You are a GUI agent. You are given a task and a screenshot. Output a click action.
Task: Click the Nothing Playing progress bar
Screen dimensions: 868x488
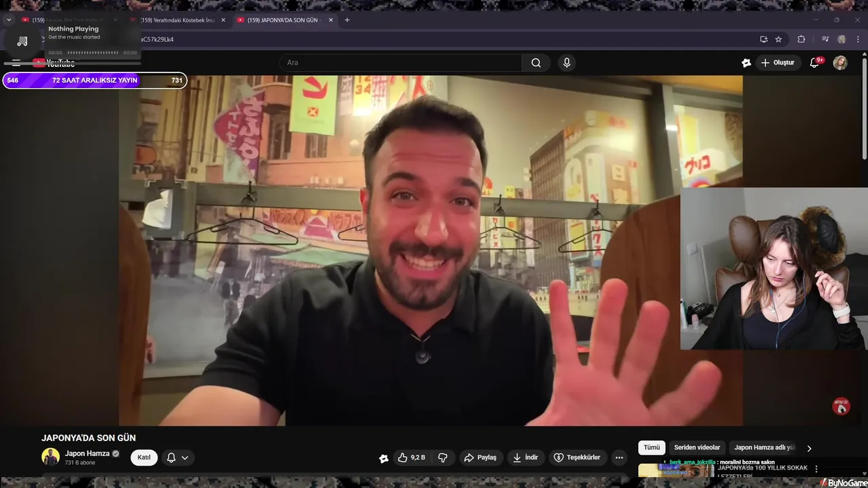tap(93, 52)
